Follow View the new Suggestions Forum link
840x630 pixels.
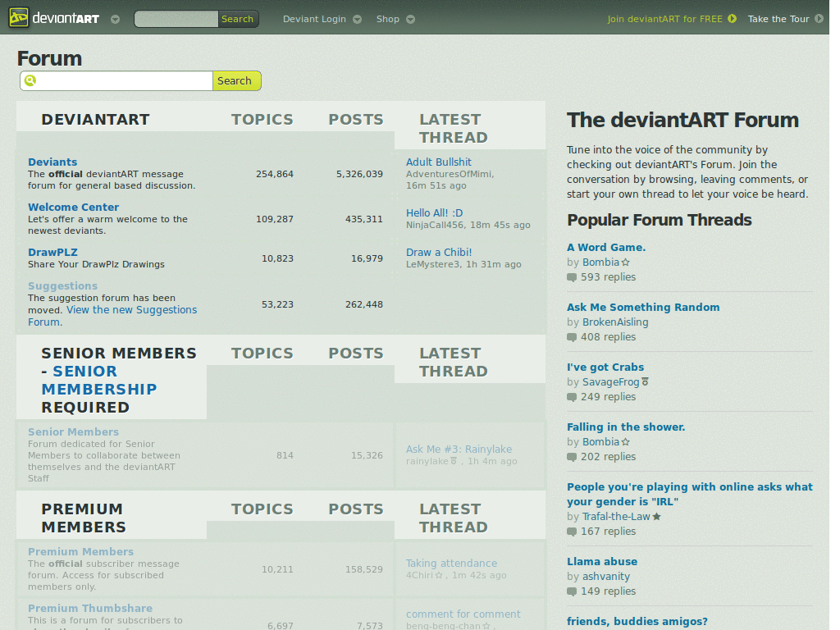tap(112, 316)
